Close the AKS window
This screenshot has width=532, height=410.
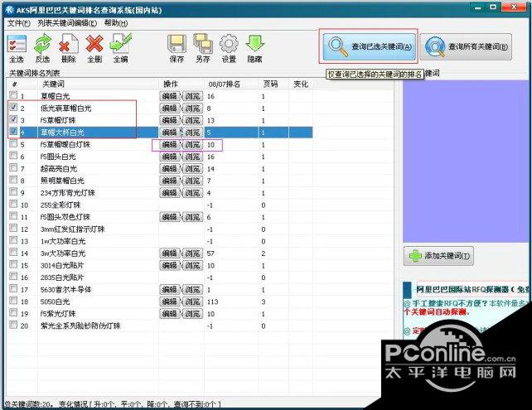[x=515, y=7]
